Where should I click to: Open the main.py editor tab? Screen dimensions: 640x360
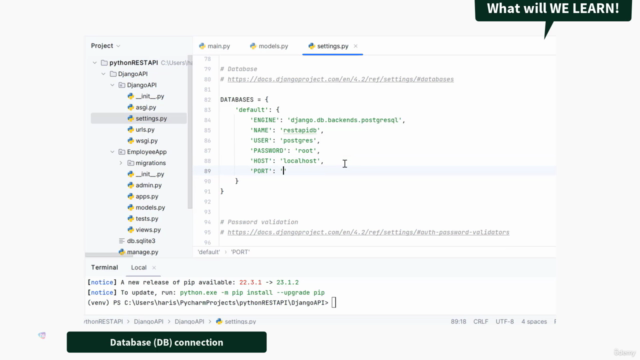point(215,46)
